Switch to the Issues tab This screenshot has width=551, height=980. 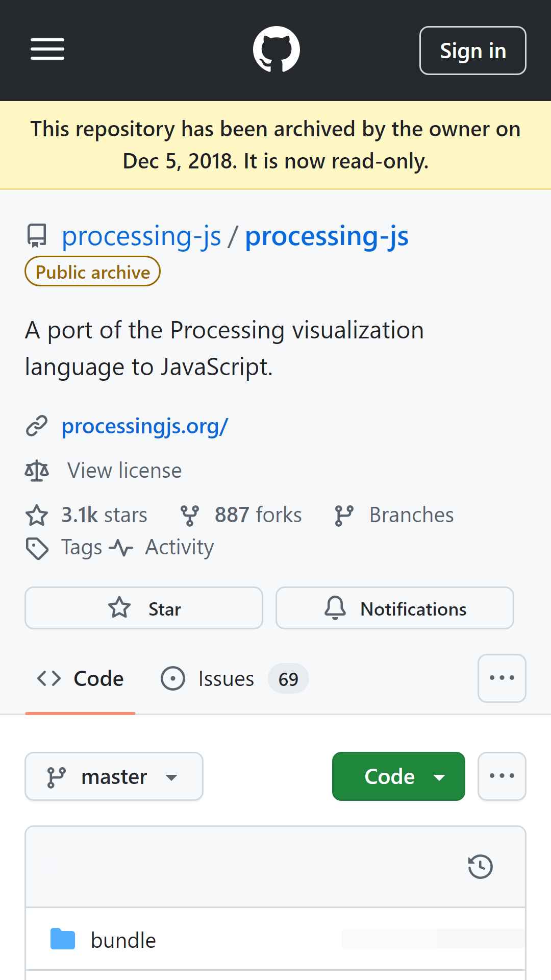pyautogui.click(x=235, y=679)
